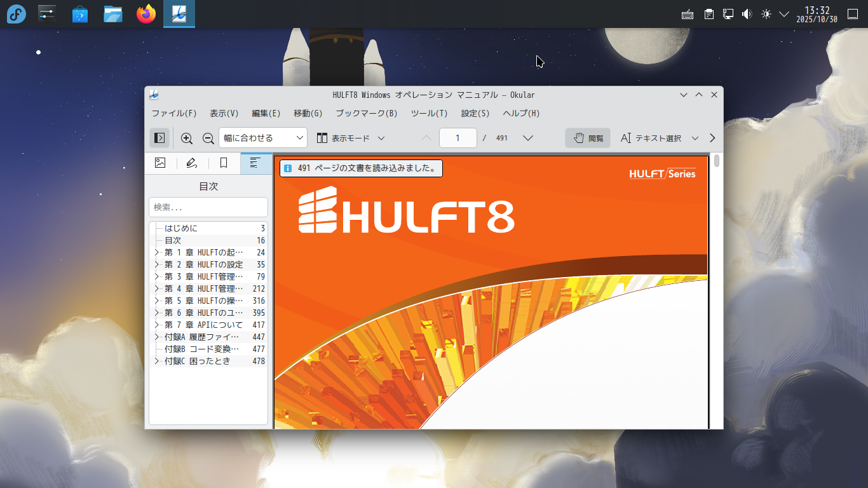868x488 pixels.
Task: Expand the 第 7 章 tree arrow
Action: tap(157, 325)
